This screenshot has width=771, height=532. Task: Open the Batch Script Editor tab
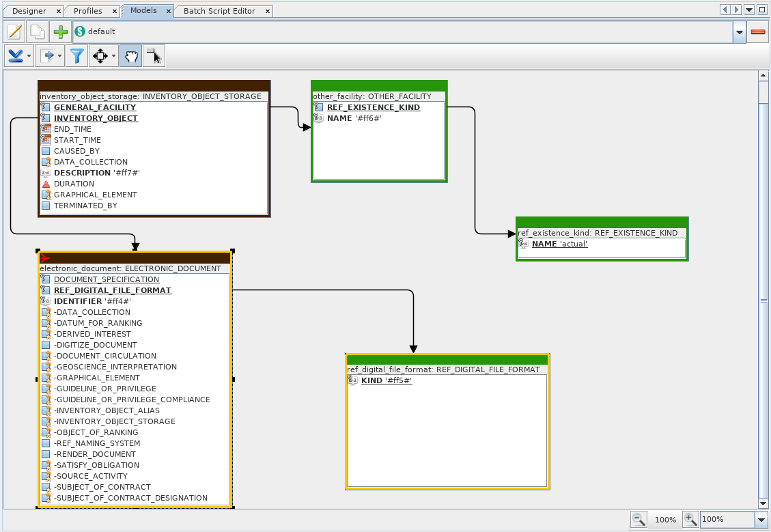(219, 11)
